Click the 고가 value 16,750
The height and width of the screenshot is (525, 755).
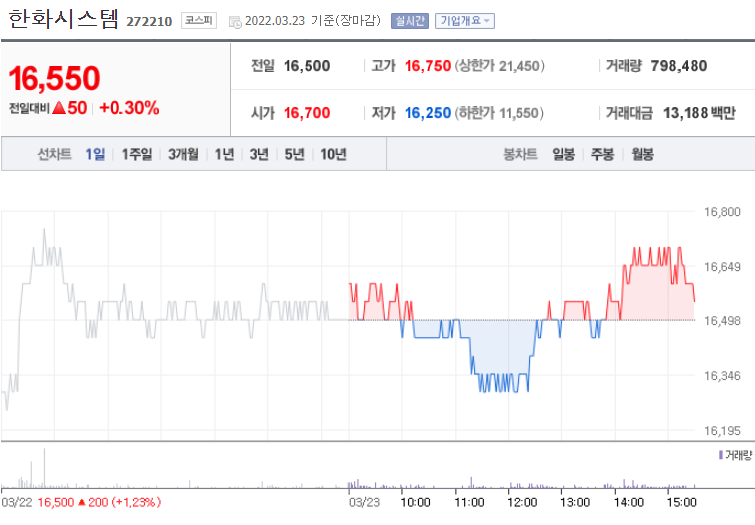[428, 66]
